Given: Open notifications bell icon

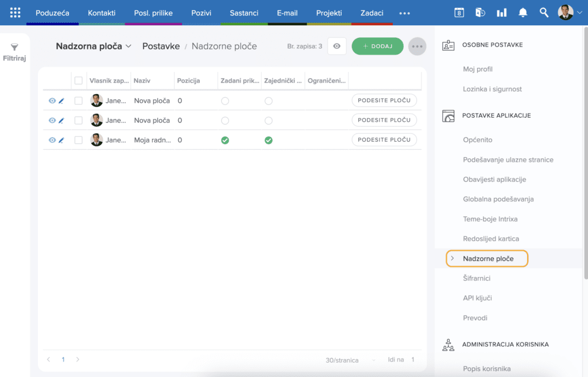Looking at the screenshot, I should (x=523, y=13).
